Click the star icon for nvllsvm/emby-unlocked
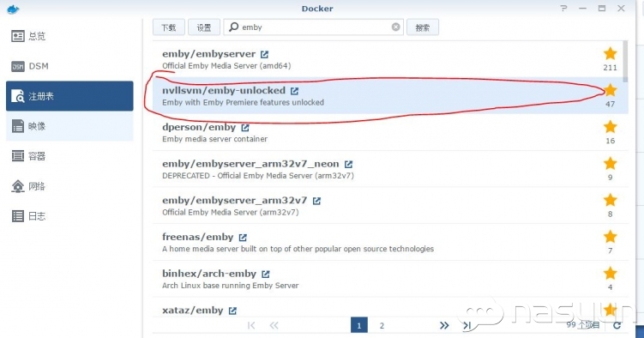The height and width of the screenshot is (338, 644). point(611,90)
